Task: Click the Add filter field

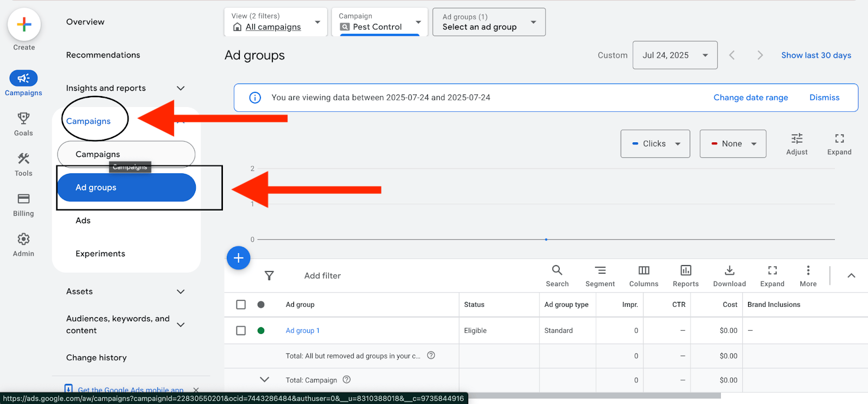Action: pyautogui.click(x=322, y=276)
